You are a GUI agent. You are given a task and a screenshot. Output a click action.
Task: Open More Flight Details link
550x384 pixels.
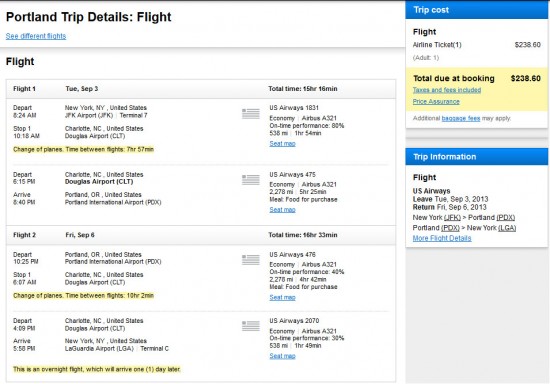point(442,238)
